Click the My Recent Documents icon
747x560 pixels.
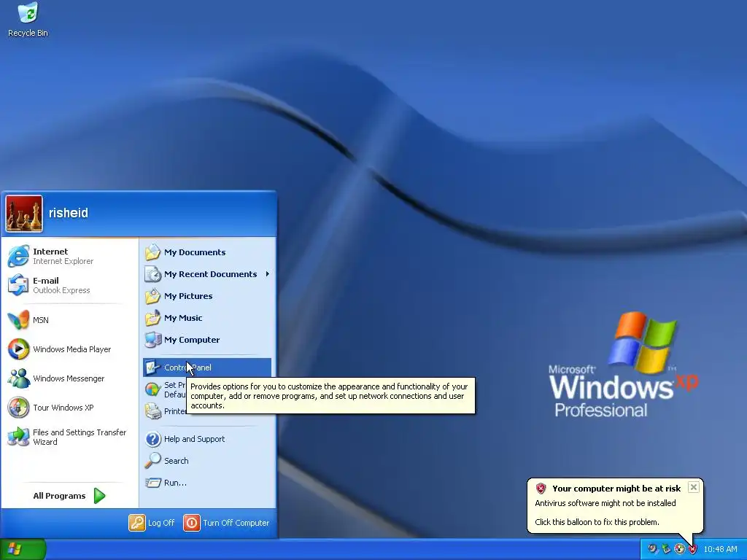coord(153,274)
